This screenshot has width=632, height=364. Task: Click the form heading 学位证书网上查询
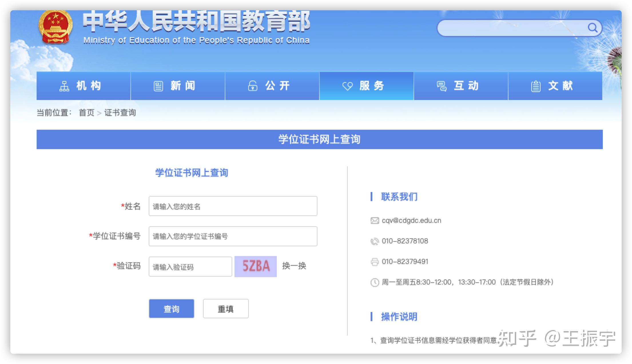[x=192, y=173]
